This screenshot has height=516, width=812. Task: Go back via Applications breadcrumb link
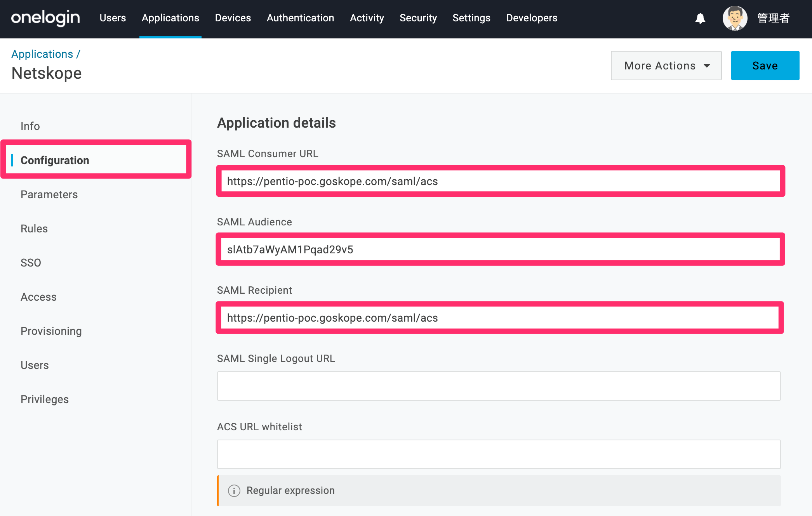pos(42,54)
